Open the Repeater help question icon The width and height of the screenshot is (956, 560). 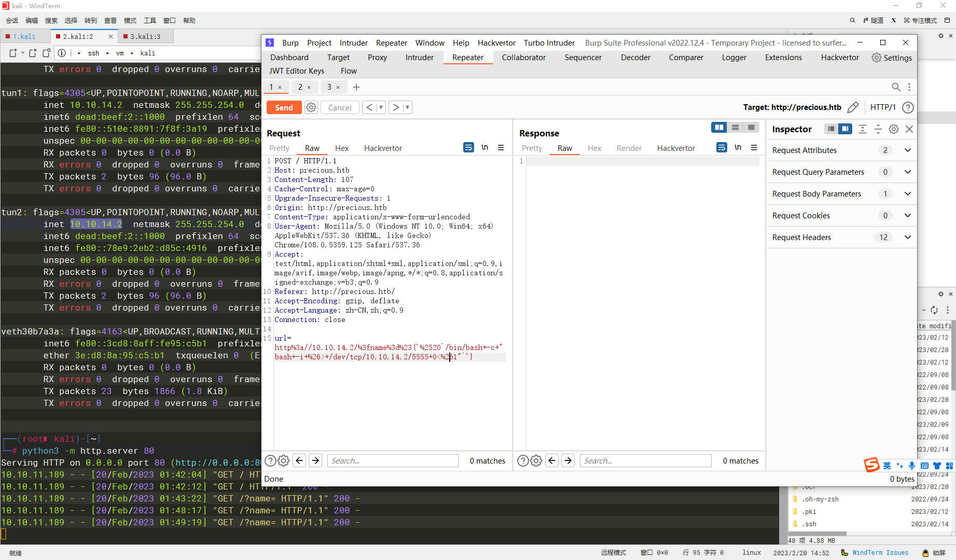[908, 107]
